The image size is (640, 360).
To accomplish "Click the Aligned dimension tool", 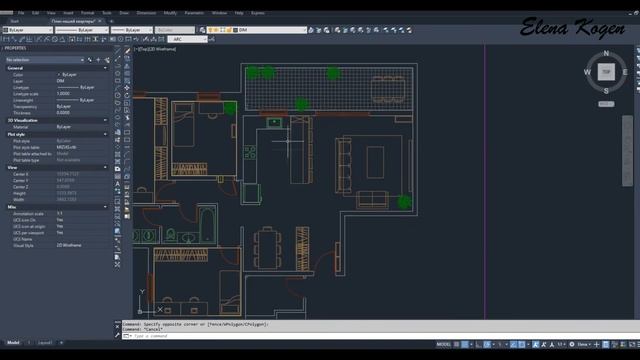I will click(14, 39).
